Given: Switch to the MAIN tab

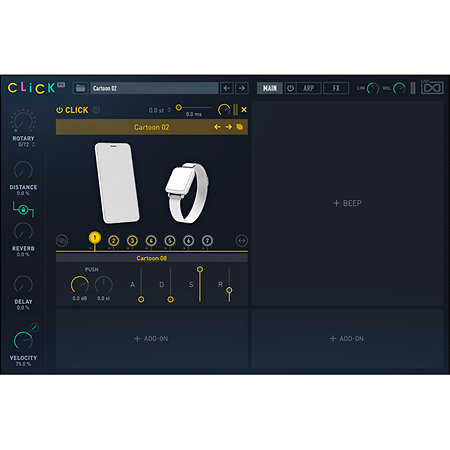Looking at the screenshot, I should (270, 88).
